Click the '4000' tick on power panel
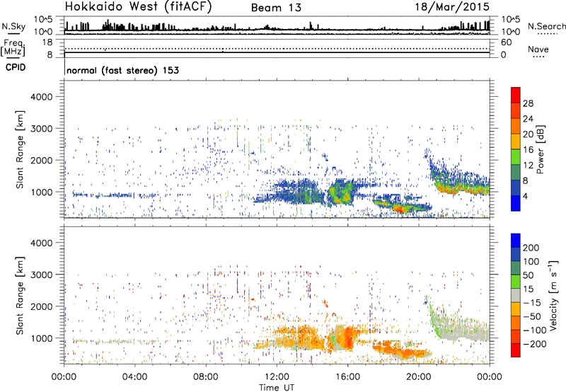This screenshot has height=392, width=566. (x=42, y=97)
